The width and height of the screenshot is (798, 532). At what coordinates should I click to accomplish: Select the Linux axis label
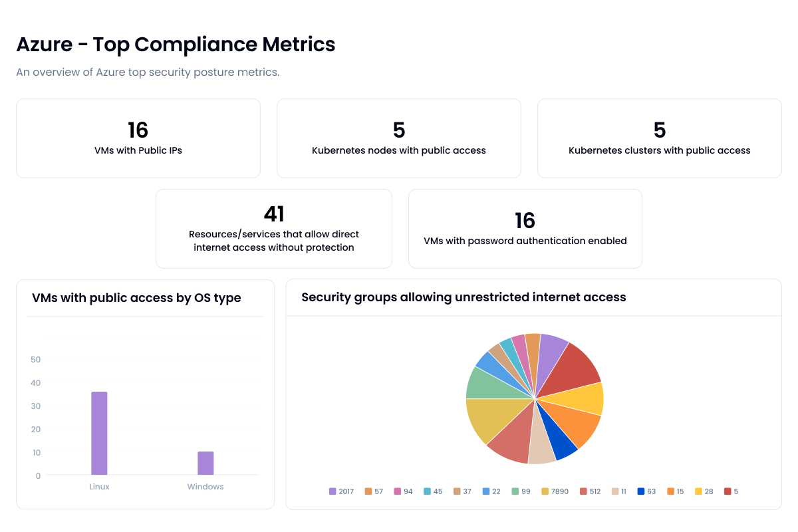[x=99, y=486]
